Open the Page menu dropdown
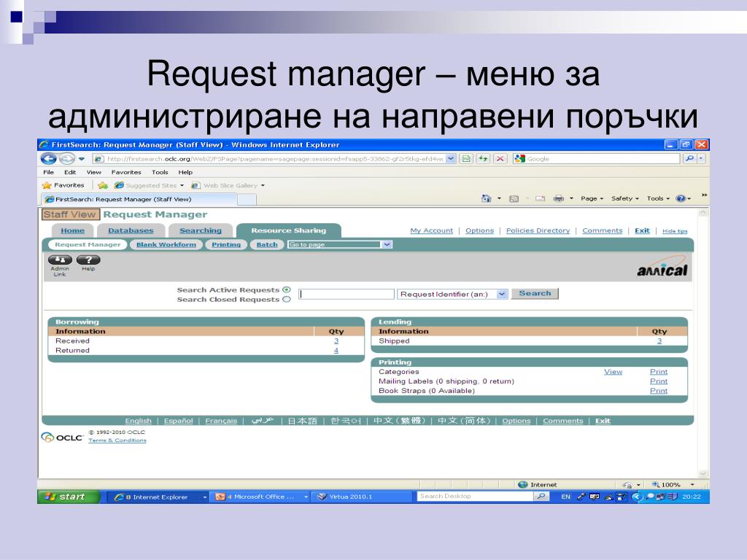747x560 pixels. [x=592, y=198]
